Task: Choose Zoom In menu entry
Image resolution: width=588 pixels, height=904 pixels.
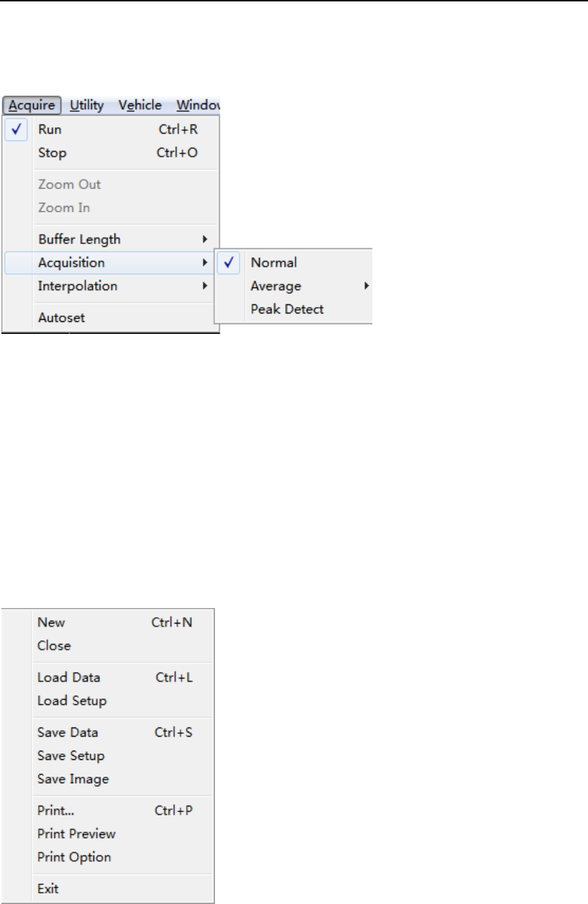Action: [x=112, y=207]
